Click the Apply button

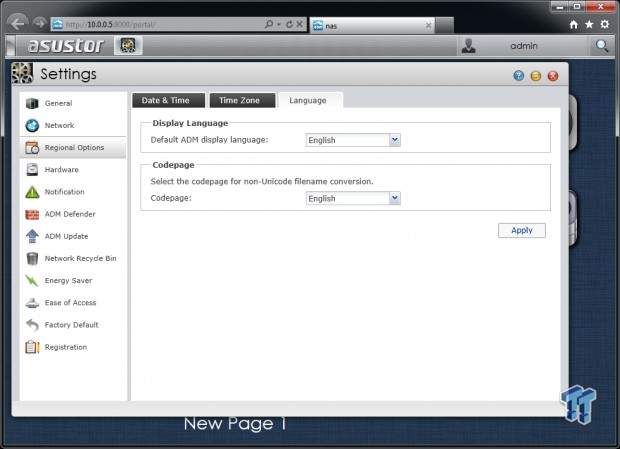[x=522, y=230]
